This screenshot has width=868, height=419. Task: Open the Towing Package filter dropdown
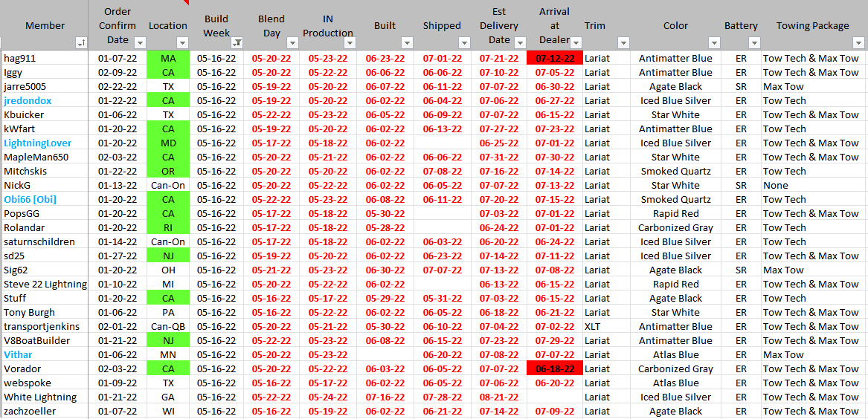(x=858, y=43)
